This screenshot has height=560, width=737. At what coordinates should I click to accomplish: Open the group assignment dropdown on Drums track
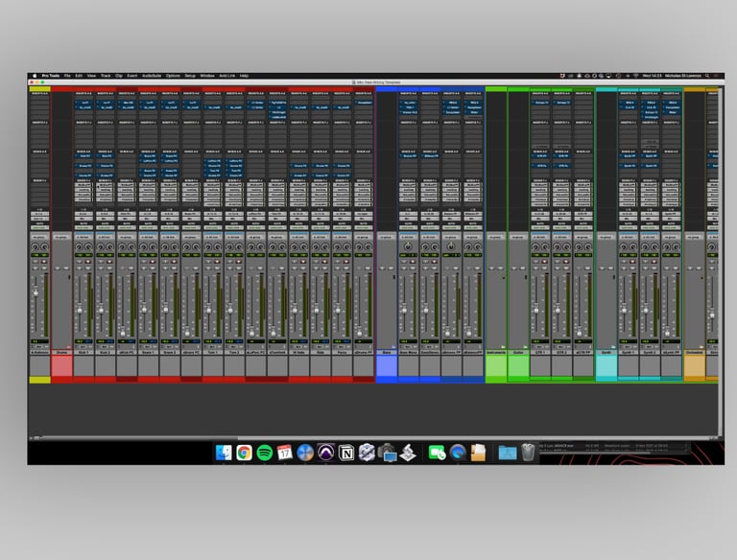pos(61,236)
